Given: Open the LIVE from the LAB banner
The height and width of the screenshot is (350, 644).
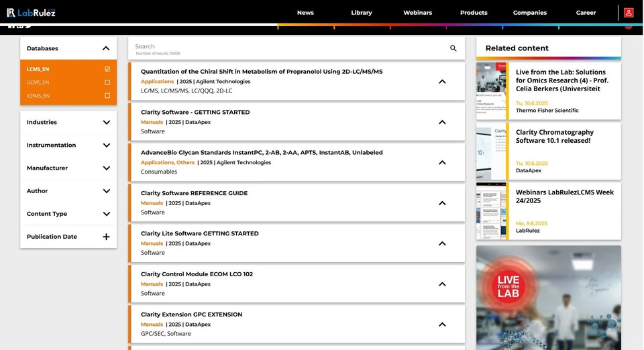Looking at the screenshot, I should (549, 298).
